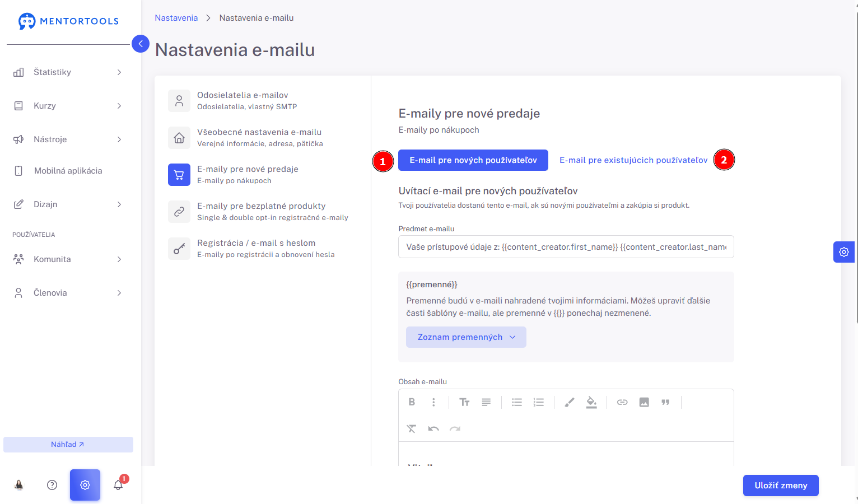The image size is (858, 504).
Task: Expand the Komunita section
Action: (68, 259)
